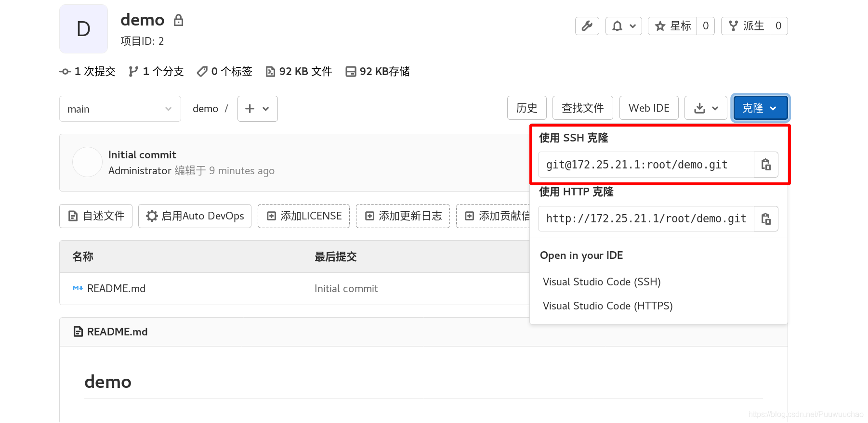Image resolution: width=868 pixels, height=423 pixels.
Task: Click the 添加贡献信息 contributing button
Action: (x=493, y=216)
